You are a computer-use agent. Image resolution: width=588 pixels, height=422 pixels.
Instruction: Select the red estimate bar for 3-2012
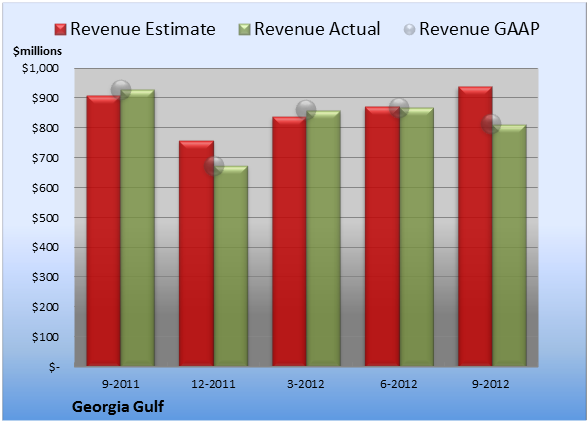[x=289, y=241]
